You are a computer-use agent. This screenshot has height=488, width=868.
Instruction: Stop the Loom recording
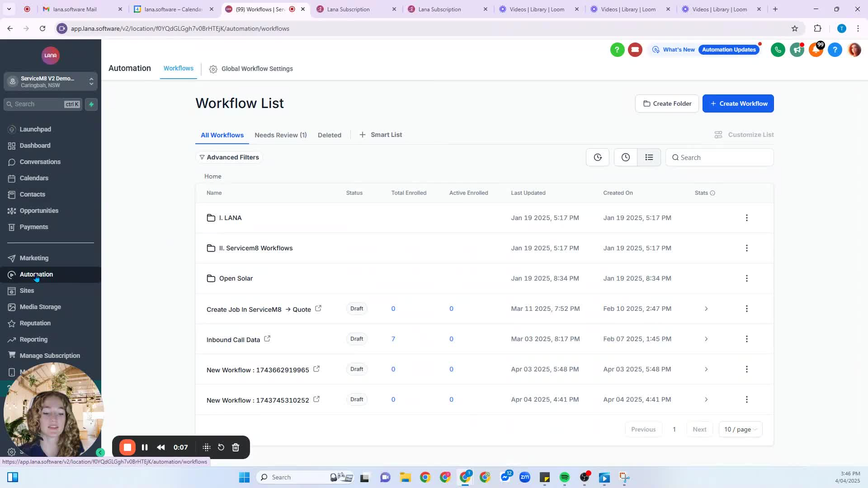click(127, 447)
